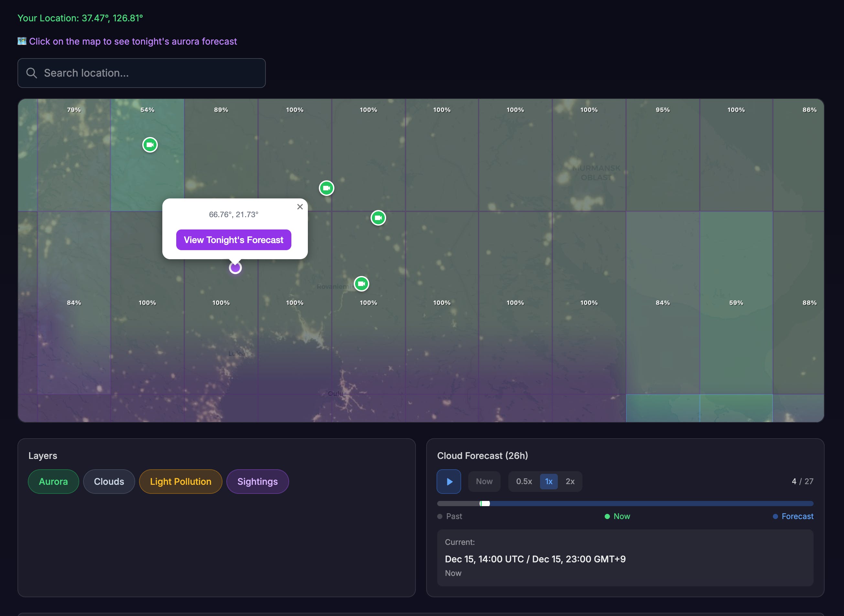The width and height of the screenshot is (844, 616).
Task: Toggle the Light Pollution layer
Action: [x=180, y=481]
